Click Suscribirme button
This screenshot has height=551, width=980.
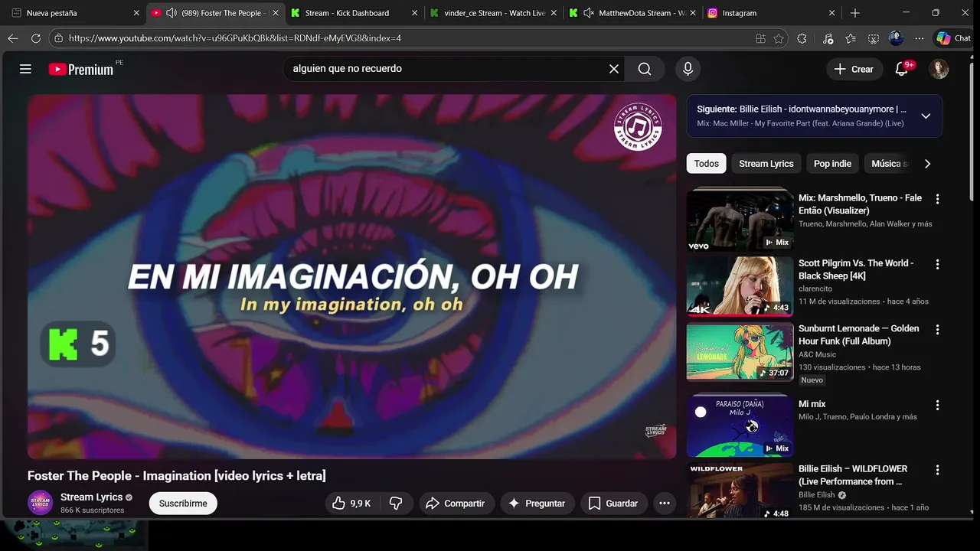183,503
